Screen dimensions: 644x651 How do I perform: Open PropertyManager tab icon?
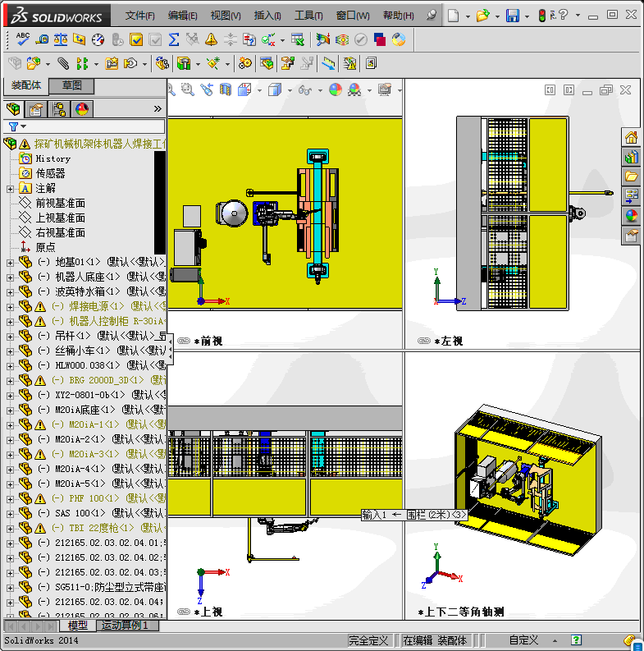click(x=35, y=109)
